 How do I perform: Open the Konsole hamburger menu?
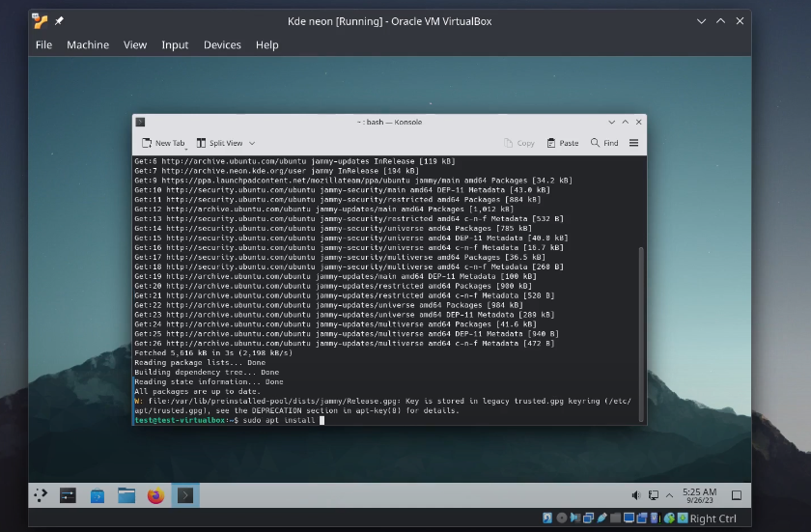click(633, 143)
